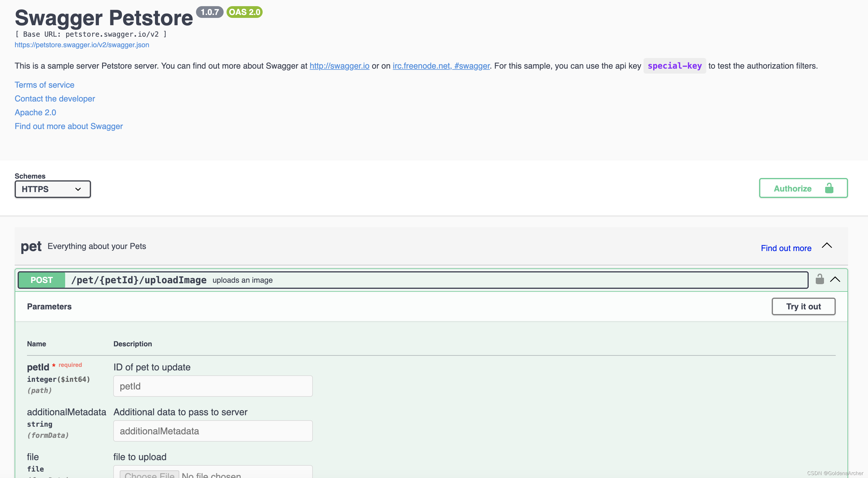Open the irc.freenode.net #swagger link
Screen dimensions: 868x478
[441, 66]
